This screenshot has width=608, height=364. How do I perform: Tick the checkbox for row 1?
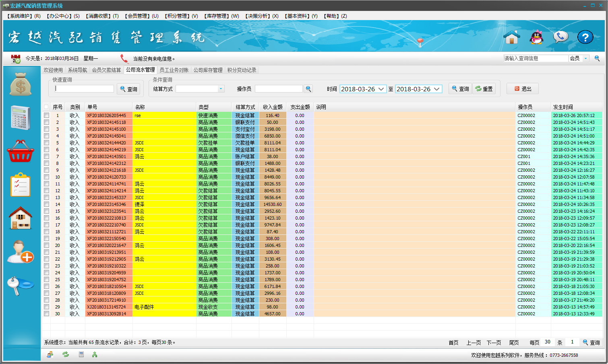pyautogui.click(x=46, y=115)
